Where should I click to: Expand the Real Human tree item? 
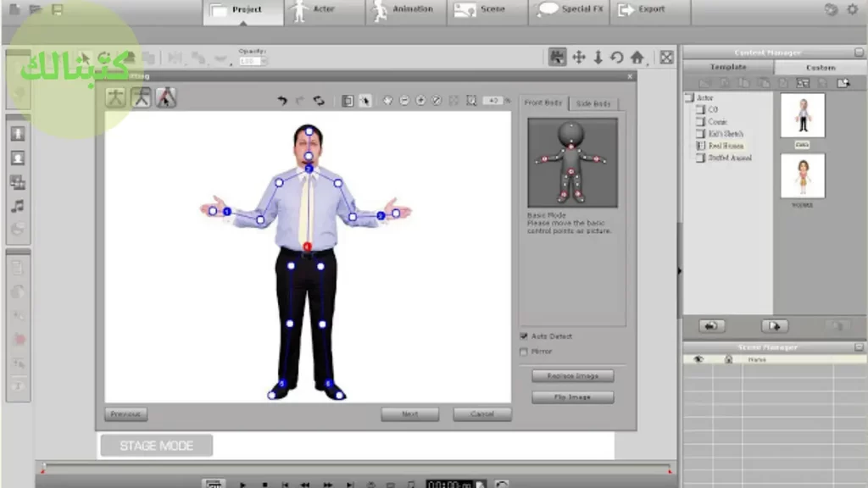point(700,146)
